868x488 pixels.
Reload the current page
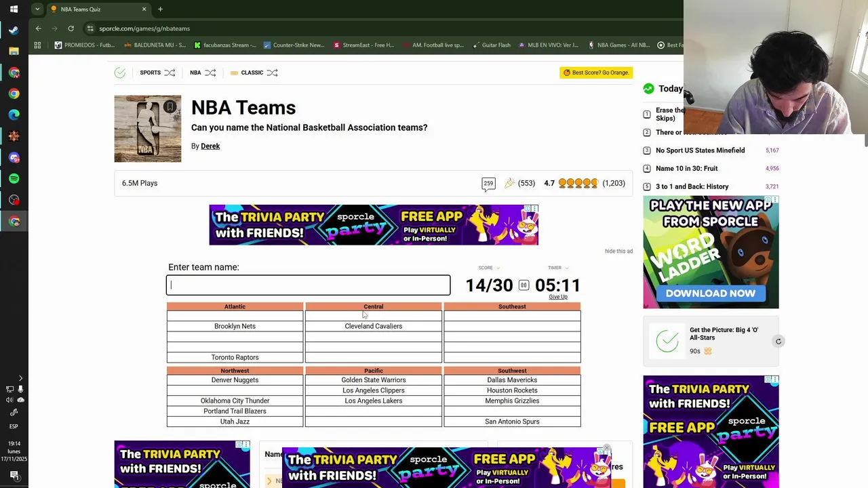tap(71, 28)
